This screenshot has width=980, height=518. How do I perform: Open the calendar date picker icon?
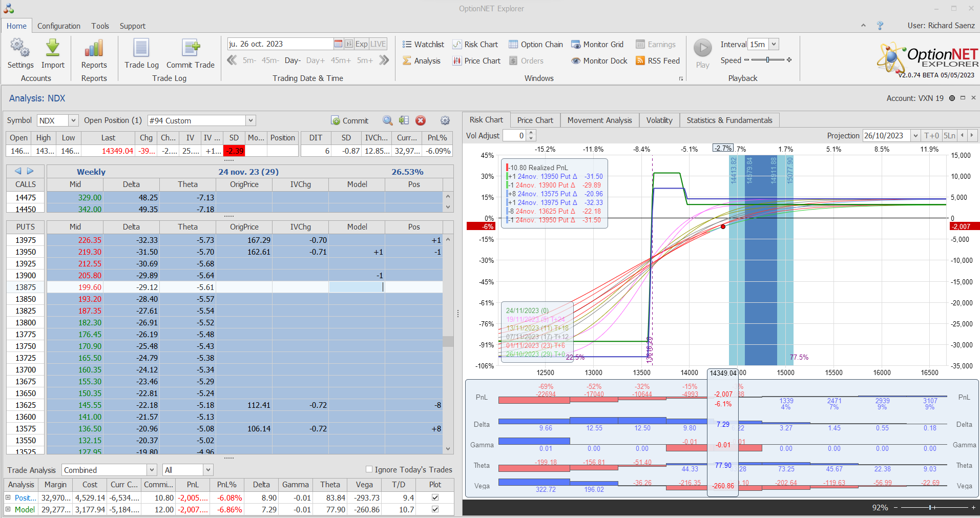(x=338, y=44)
